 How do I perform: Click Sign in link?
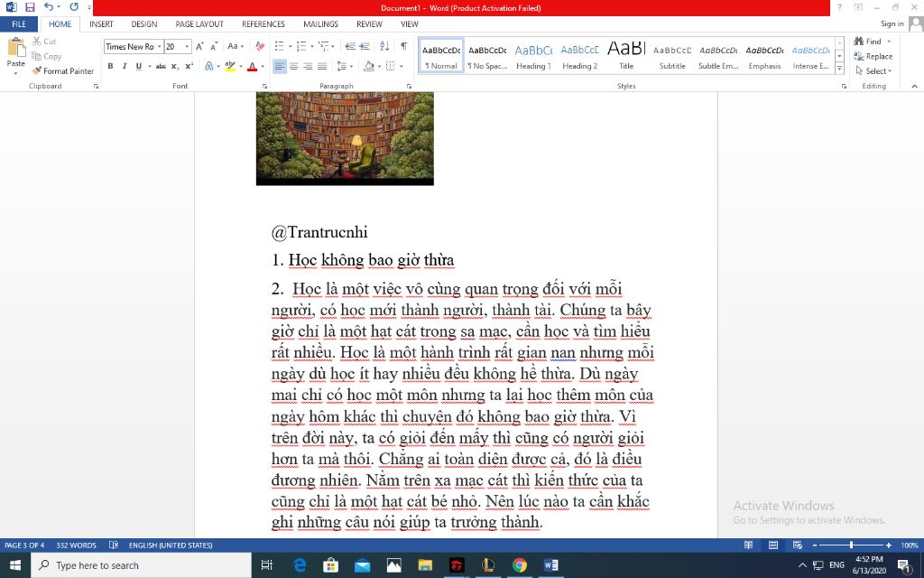tap(892, 23)
